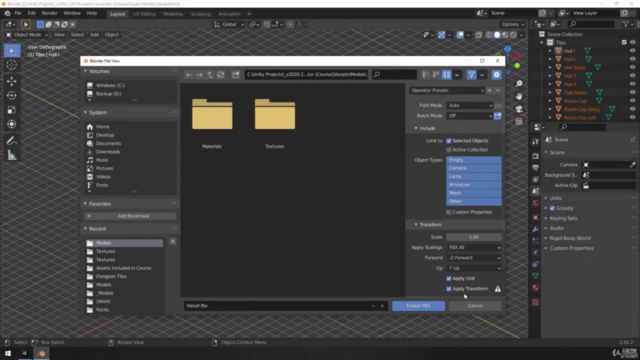Click the Export FBX button
The height and width of the screenshot is (360, 640).
[418, 306]
